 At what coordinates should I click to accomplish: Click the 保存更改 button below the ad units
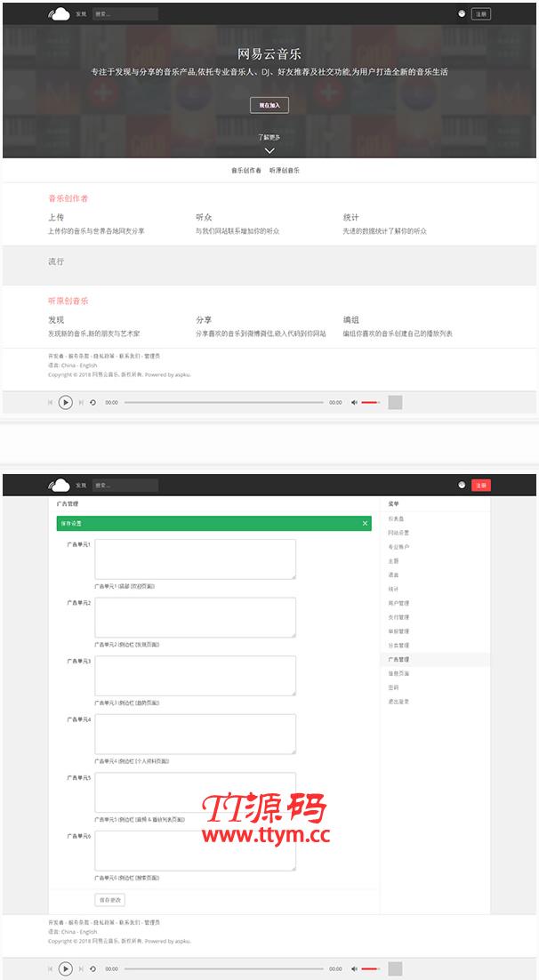110,899
